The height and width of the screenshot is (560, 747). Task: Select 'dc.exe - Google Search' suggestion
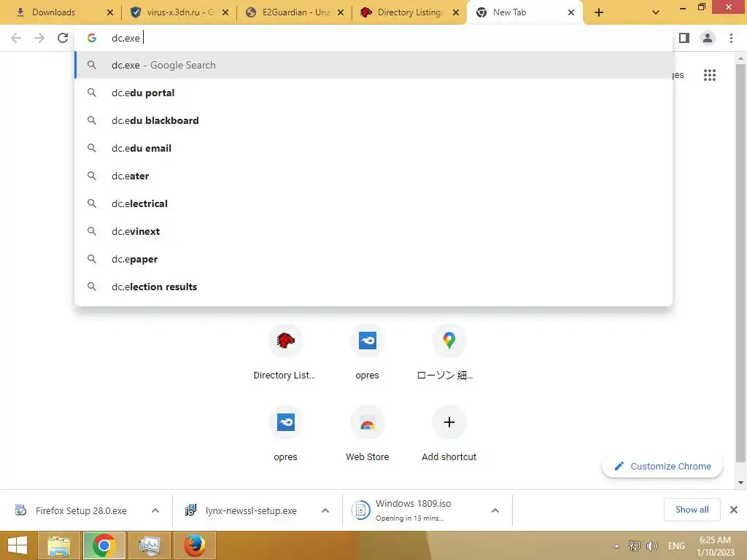pyautogui.click(x=373, y=65)
